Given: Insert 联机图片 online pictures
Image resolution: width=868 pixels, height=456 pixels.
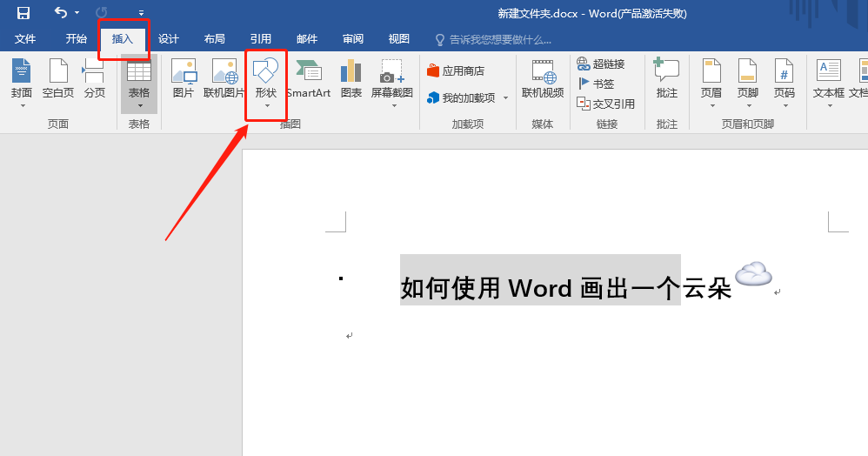Looking at the screenshot, I should 224,78.
